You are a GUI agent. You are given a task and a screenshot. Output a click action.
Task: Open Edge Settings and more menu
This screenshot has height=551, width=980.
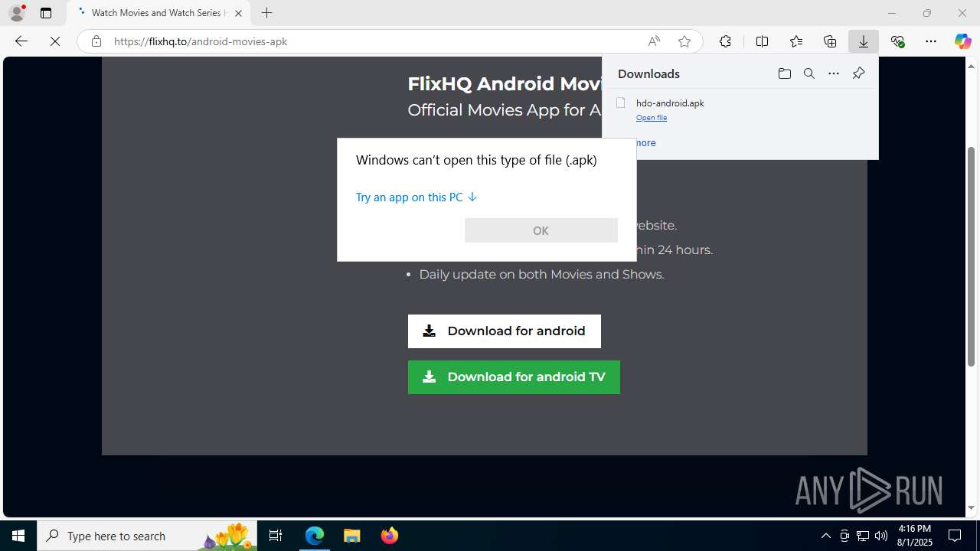coord(931,41)
